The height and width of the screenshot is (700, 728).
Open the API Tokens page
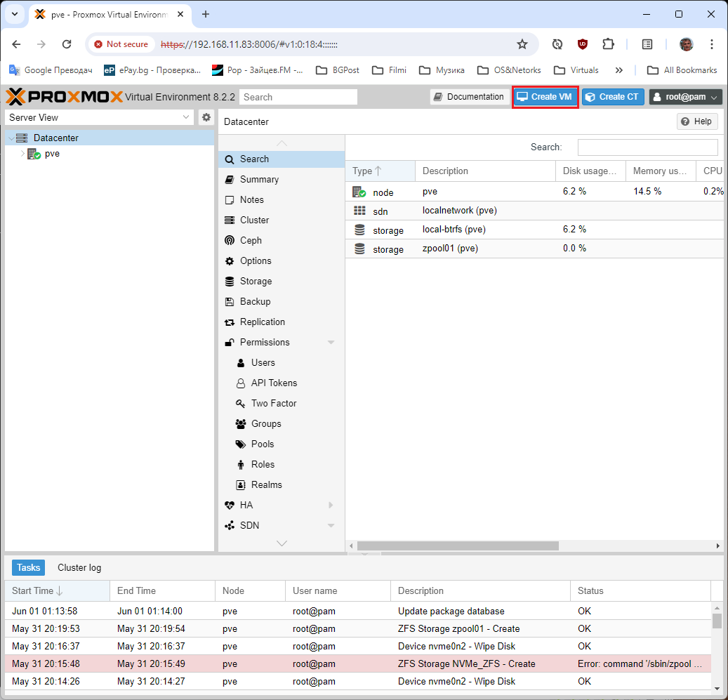[x=282, y=383]
